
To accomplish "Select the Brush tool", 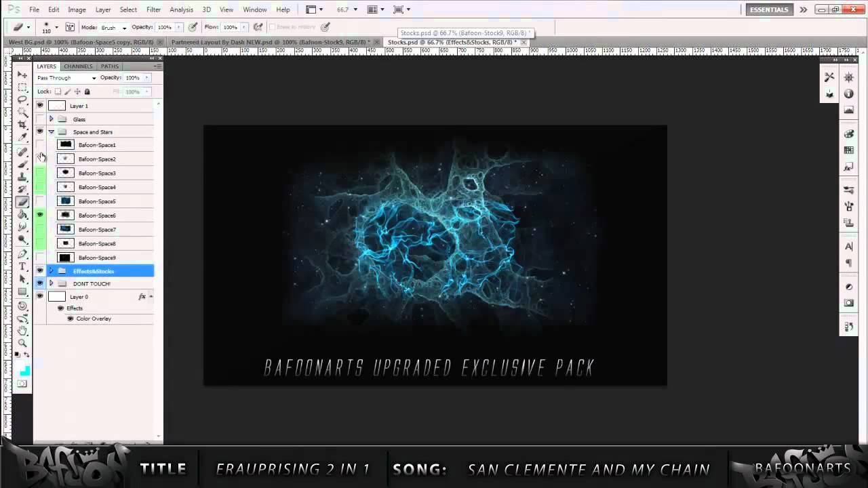I will point(22,164).
